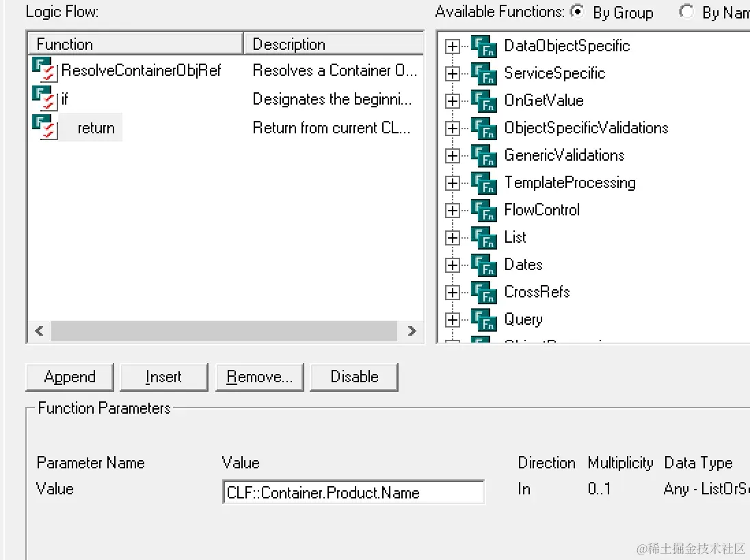Click the GenericValidations group icon
This screenshot has height=560, width=750.
tap(484, 156)
